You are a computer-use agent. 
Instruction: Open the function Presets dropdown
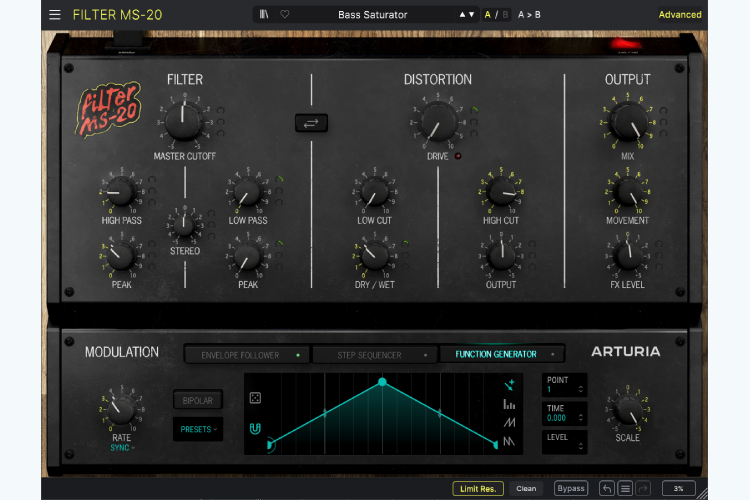(198, 429)
